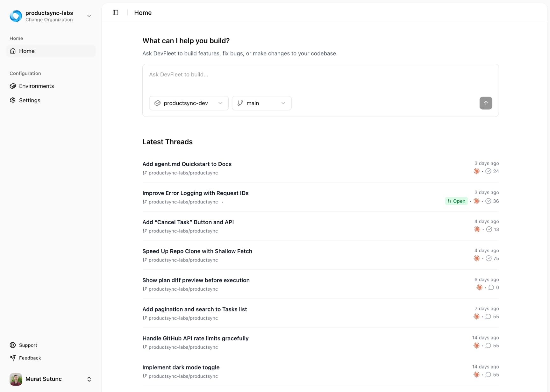
Task: Expand the Change Organization chevron
Action: click(x=89, y=16)
